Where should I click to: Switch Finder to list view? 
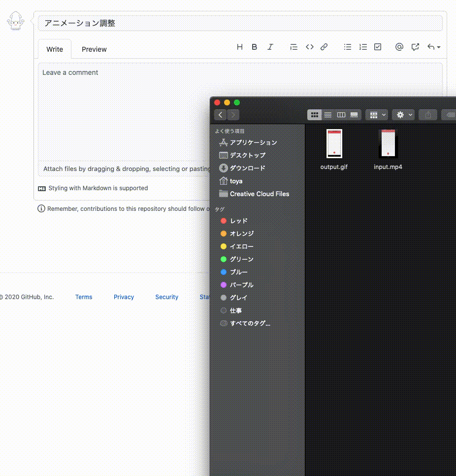click(328, 115)
